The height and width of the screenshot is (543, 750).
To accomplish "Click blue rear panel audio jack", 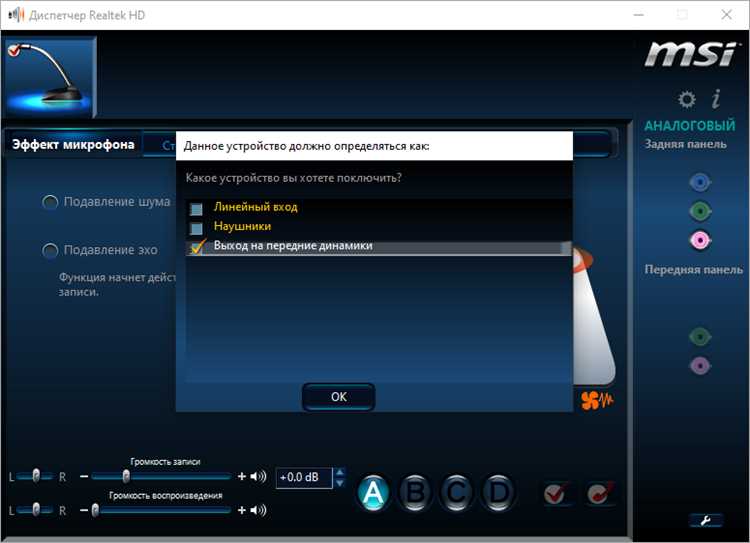I will (700, 182).
